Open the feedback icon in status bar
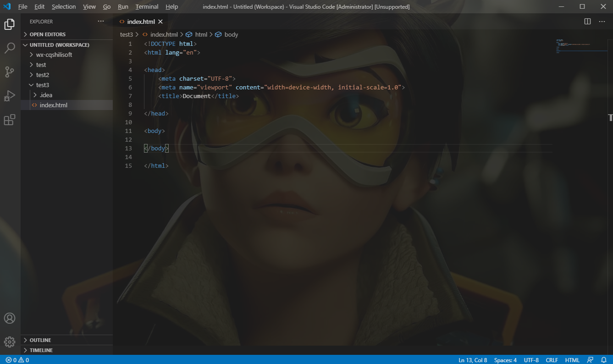The image size is (613, 364). [x=590, y=360]
